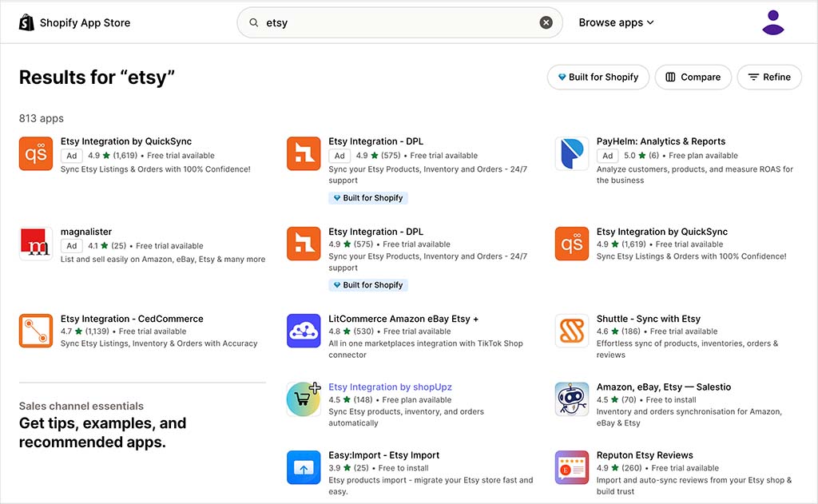This screenshot has height=504, width=818.
Task: Click the "813 apps" result count text
Action: tap(42, 118)
